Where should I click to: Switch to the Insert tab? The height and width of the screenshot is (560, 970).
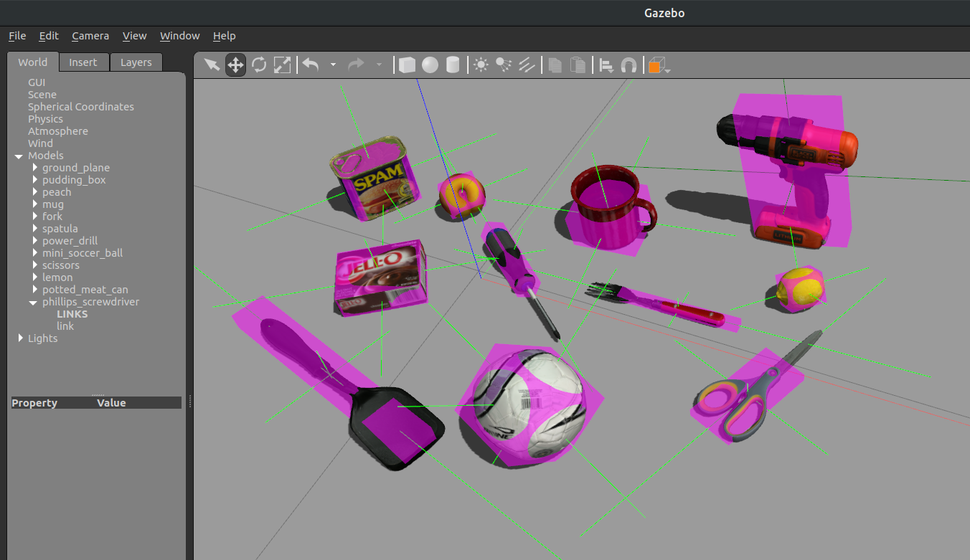(83, 62)
